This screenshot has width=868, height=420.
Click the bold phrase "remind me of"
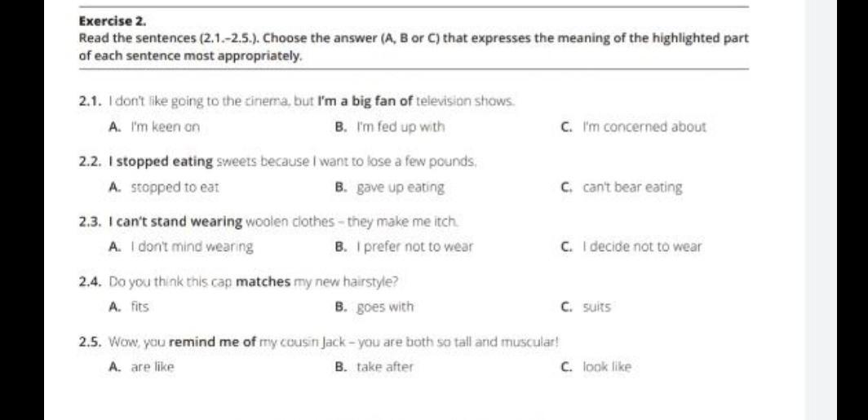[211, 342]
